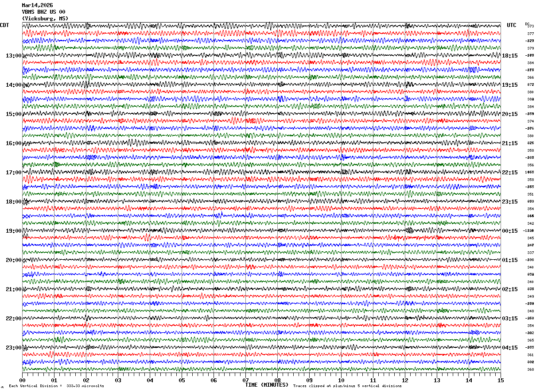Click the 04:15 UTC time label
536x392 pixels.
pyautogui.click(x=509, y=348)
